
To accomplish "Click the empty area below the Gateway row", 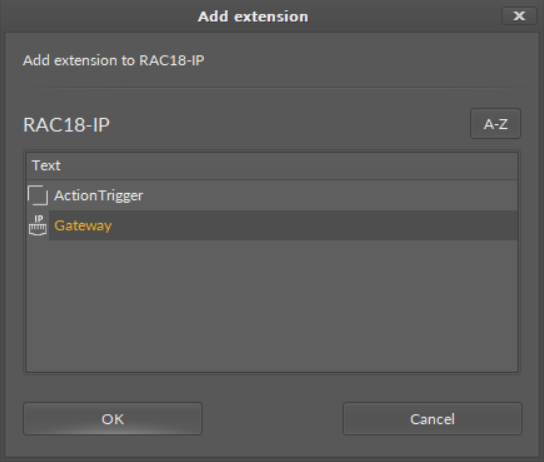I will pyautogui.click(x=272, y=305).
